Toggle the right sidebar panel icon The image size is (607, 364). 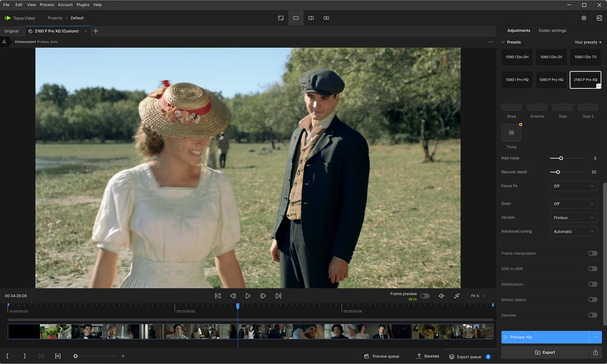[599, 18]
